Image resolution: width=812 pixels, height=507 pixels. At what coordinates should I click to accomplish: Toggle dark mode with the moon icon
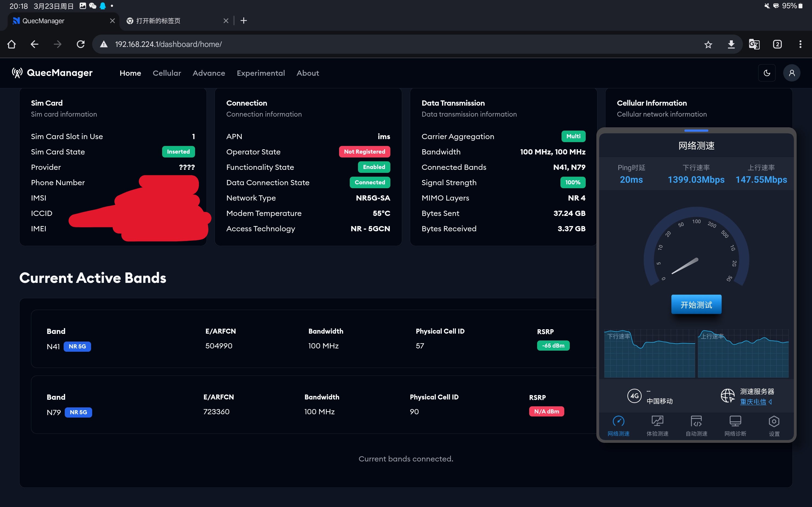[x=767, y=73]
